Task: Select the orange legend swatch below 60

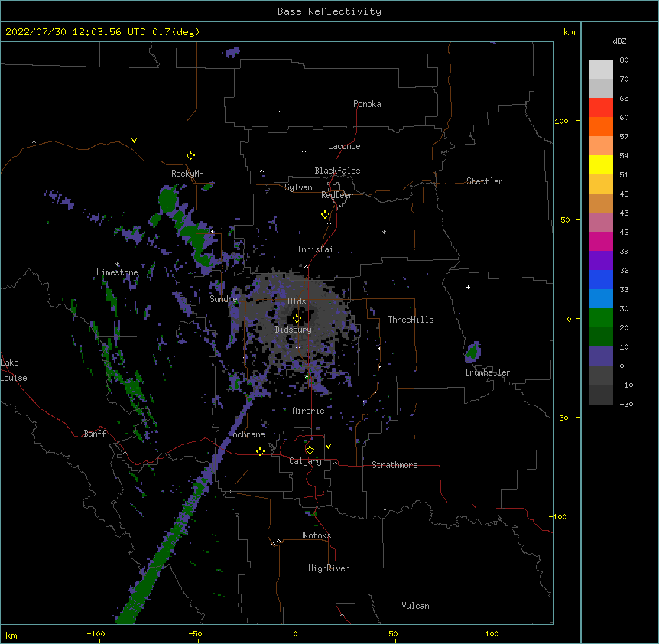Action: [x=601, y=126]
